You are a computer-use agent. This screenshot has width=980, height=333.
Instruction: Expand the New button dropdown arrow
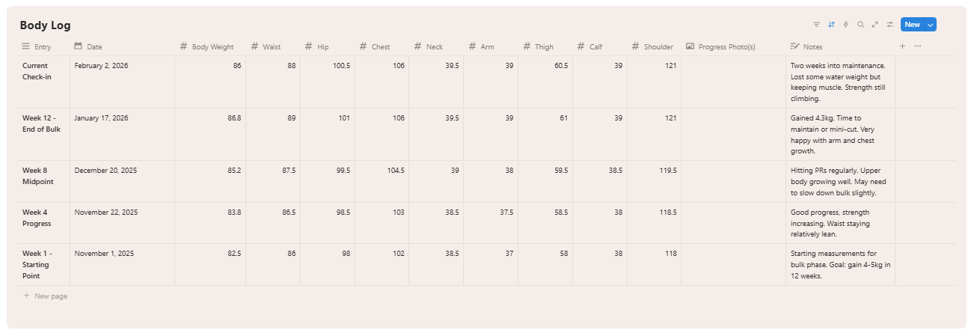pos(931,25)
